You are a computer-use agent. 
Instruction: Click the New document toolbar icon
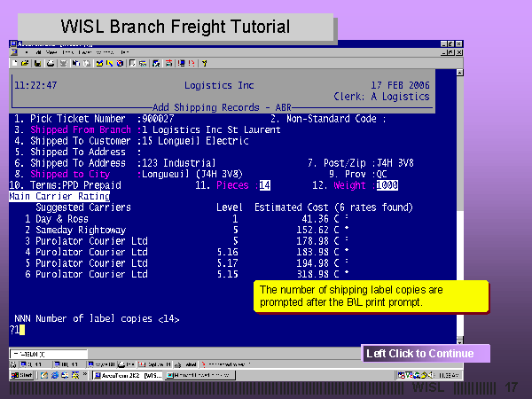tap(14, 63)
